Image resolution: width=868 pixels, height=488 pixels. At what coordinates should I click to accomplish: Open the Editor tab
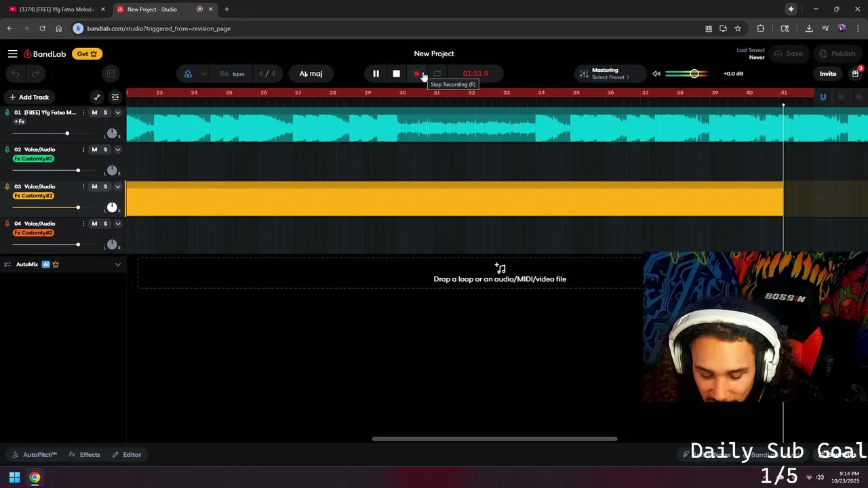pyautogui.click(x=127, y=455)
